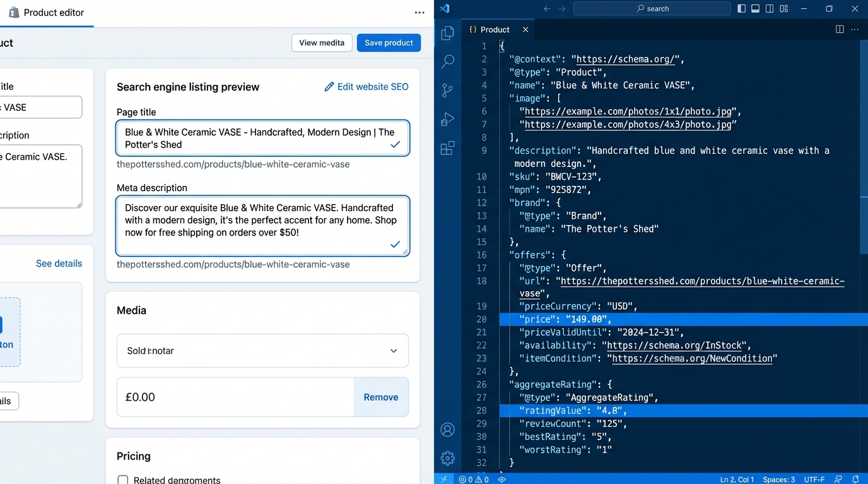Click the Save product button
Image resolution: width=868 pixels, height=484 pixels.
click(x=389, y=43)
